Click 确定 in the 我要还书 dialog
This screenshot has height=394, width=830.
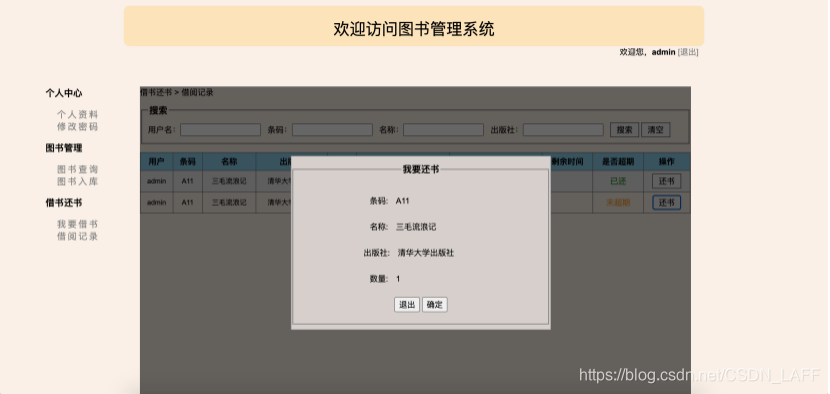click(435, 305)
